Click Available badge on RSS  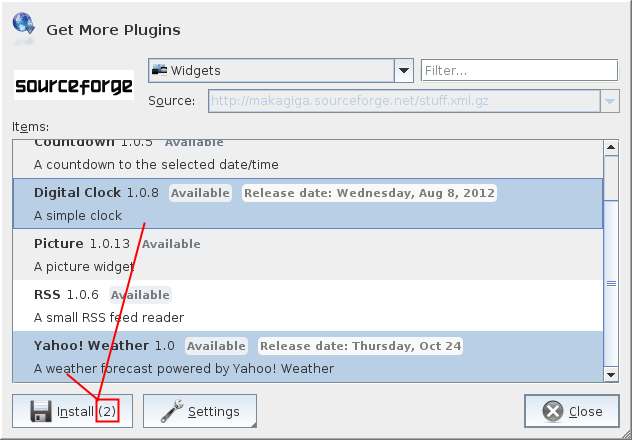tap(140, 295)
